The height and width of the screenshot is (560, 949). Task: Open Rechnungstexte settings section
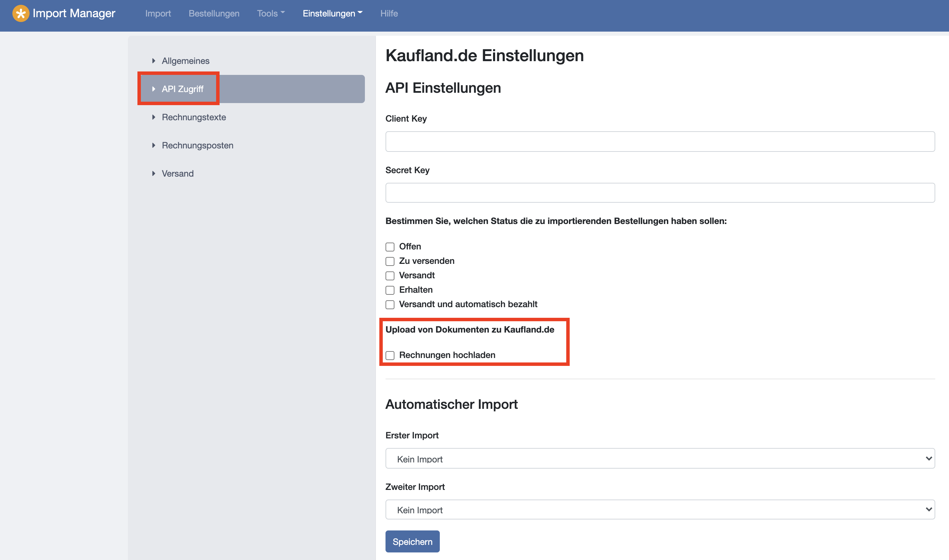(194, 117)
